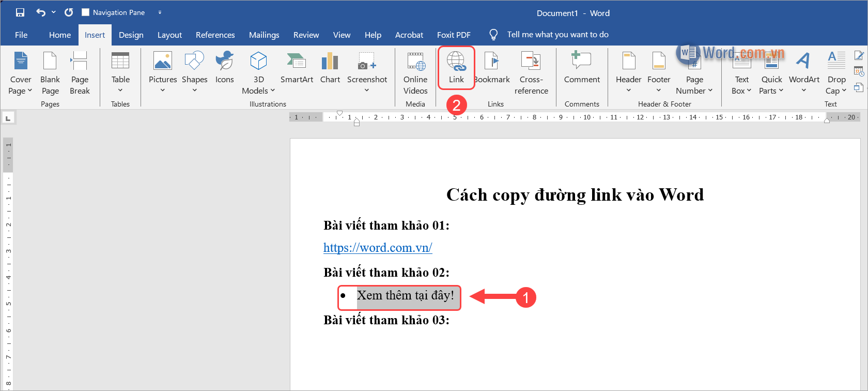Click the Save icon in Quick Access
868x391 pixels.
coord(20,12)
